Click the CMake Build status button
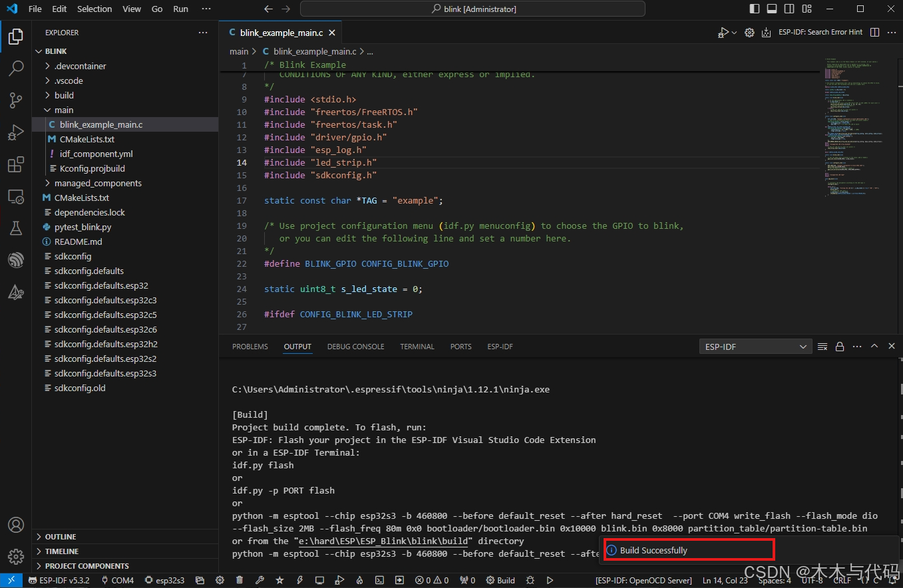The height and width of the screenshot is (588, 903). (x=500, y=580)
